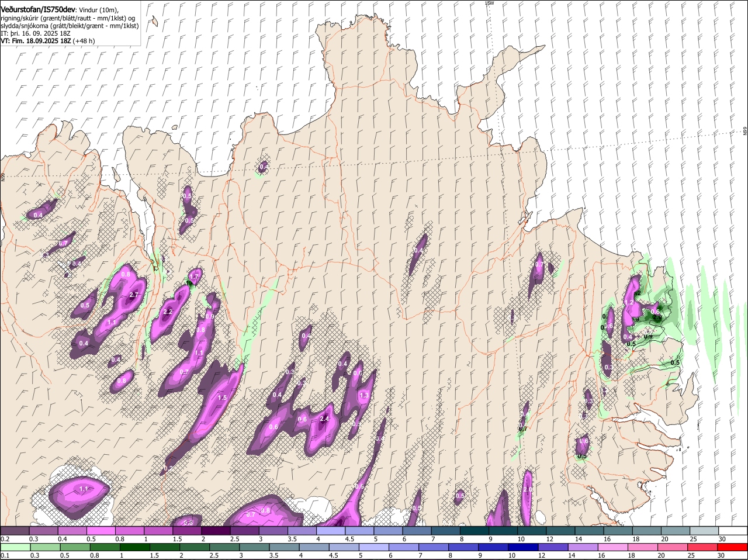
Task: Click the lower legend label 0.1
Action: (x=5, y=555)
